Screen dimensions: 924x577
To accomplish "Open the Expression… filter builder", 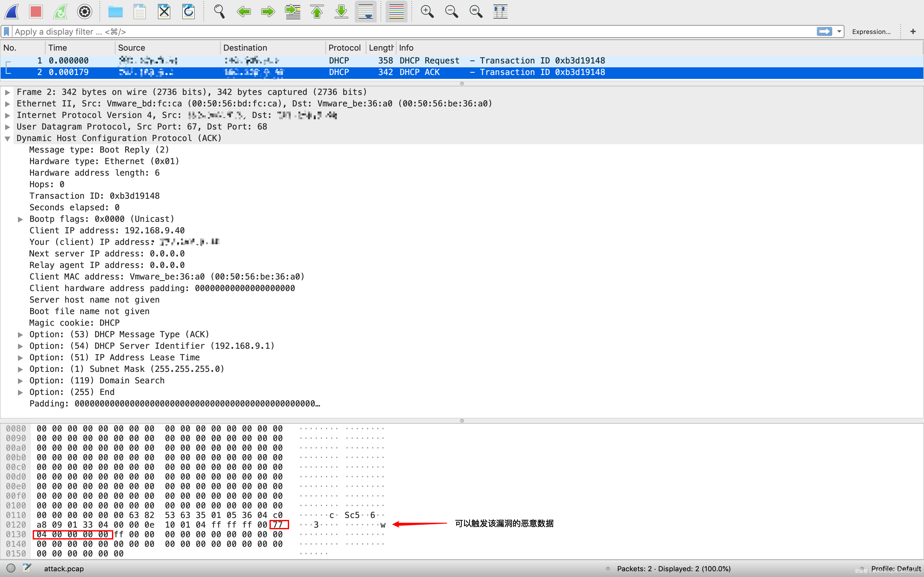I will [871, 32].
